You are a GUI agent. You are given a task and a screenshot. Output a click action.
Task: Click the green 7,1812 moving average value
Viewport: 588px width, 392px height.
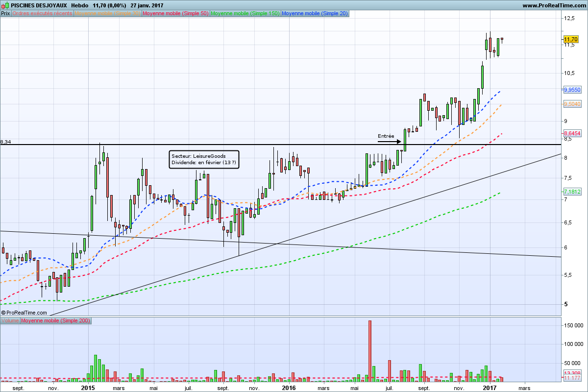(572, 192)
